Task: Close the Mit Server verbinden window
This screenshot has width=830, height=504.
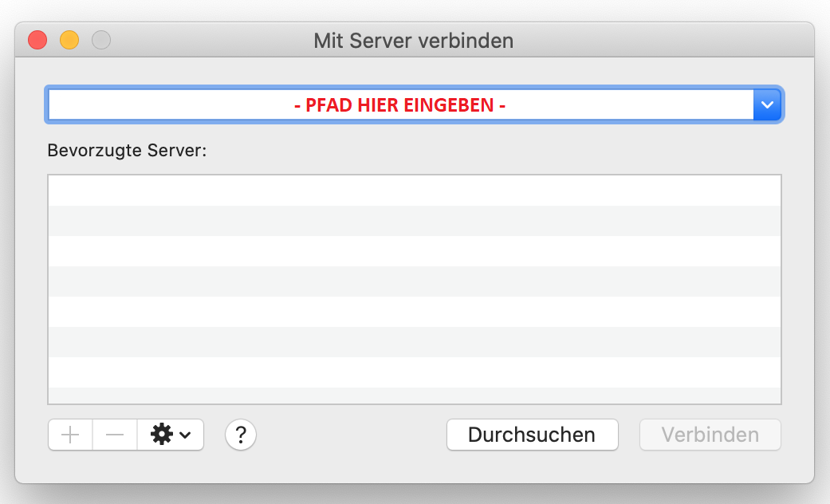Action: (37, 39)
